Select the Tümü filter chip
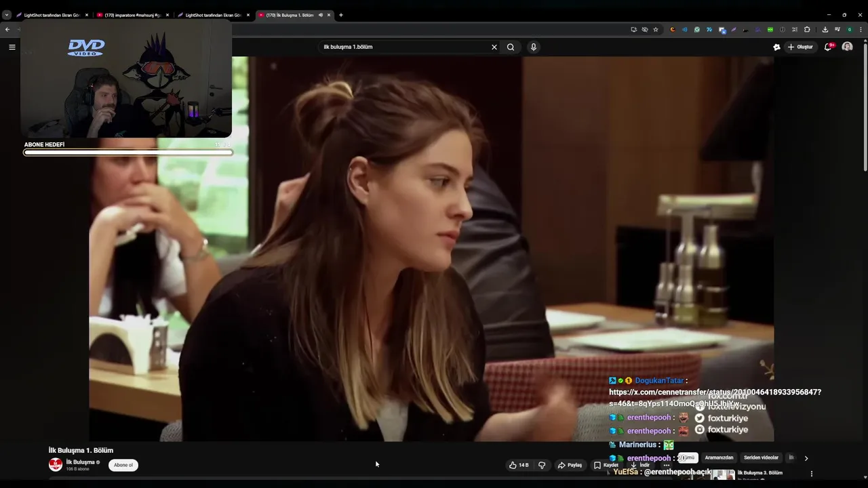The image size is (868, 488). pos(688,457)
